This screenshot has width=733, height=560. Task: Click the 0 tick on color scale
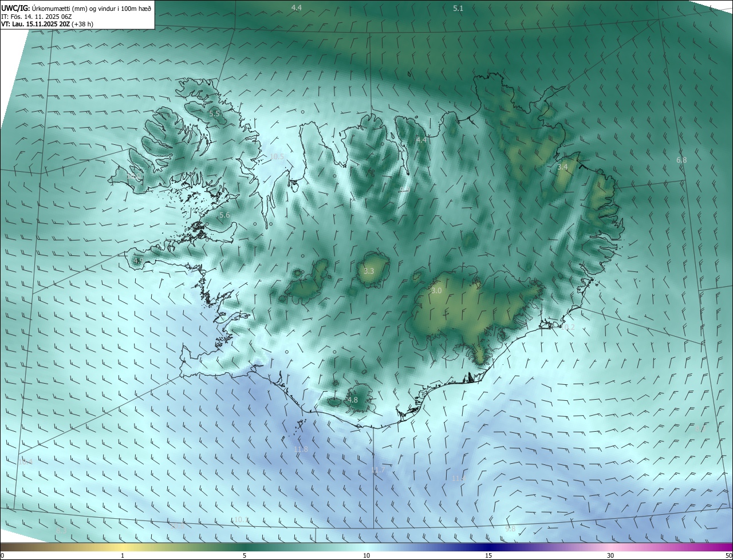pos(2,555)
